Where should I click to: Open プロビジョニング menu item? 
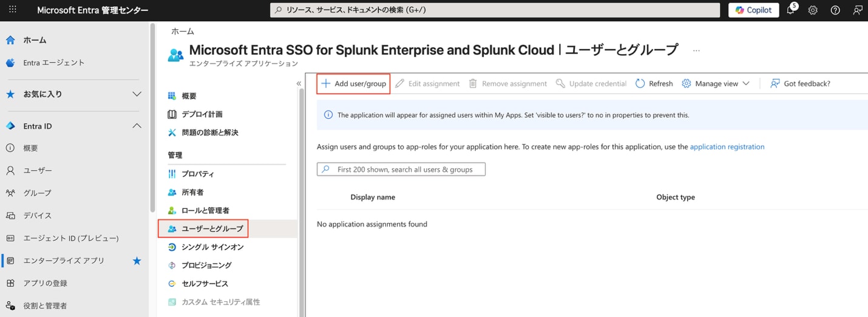tap(206, 265)
